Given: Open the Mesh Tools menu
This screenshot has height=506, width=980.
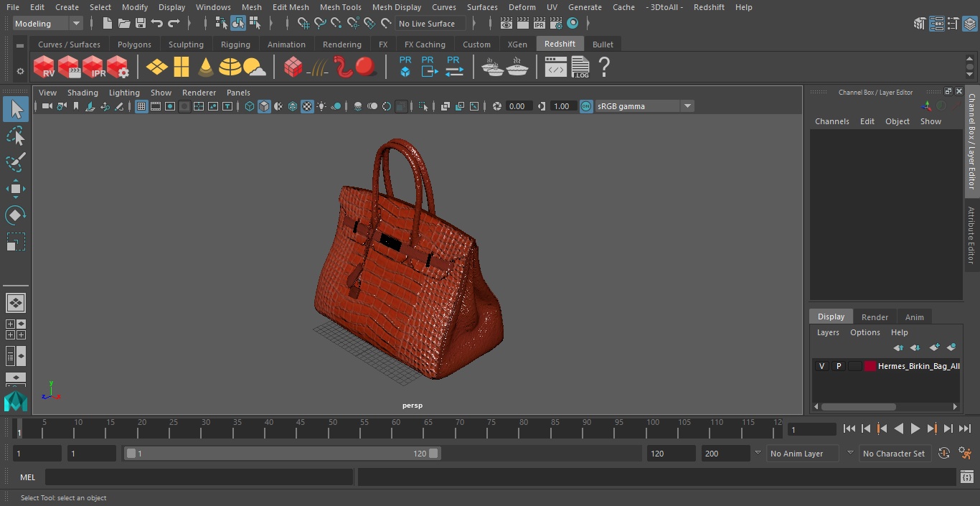Looking at the screenshot, I should tap(340, 7).
